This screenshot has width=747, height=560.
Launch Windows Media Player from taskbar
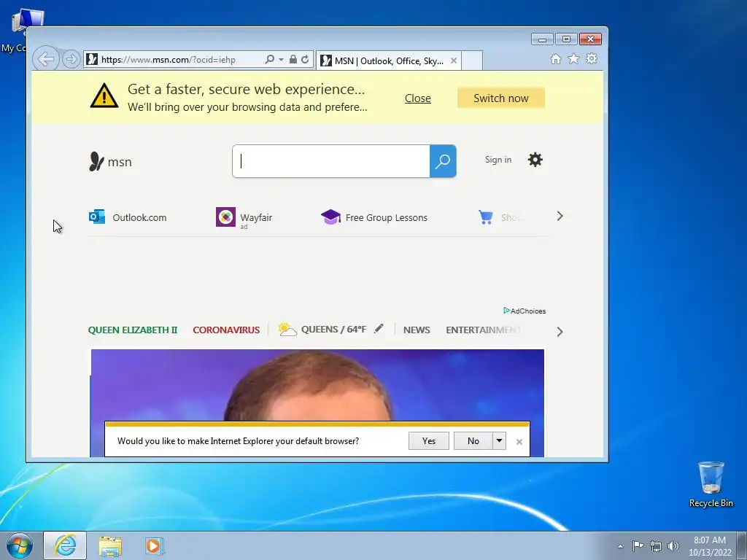coord(155,545)
